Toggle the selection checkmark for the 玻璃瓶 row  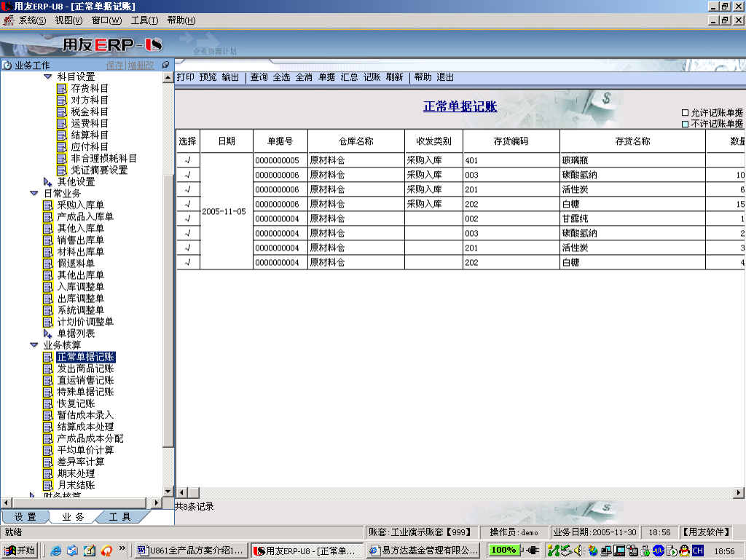point(187,160)
